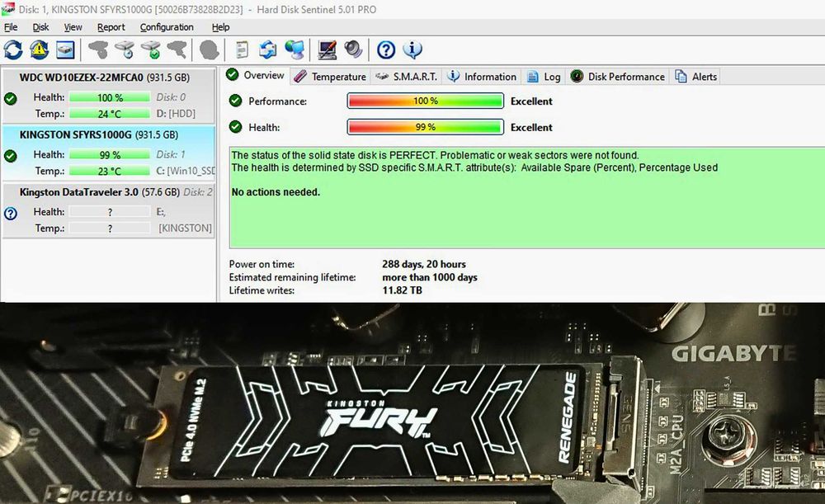Open the Disk menu
The height and width of the screenshot is (504, 825).
point(40,27)
